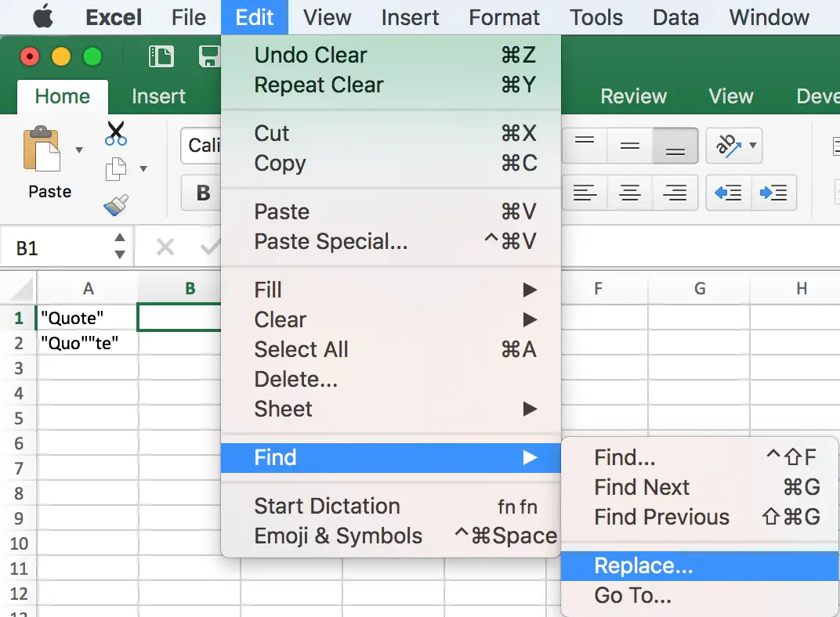The width and height of the screenshot is (840, 617).
Task: Align text left
Action: 585,192
